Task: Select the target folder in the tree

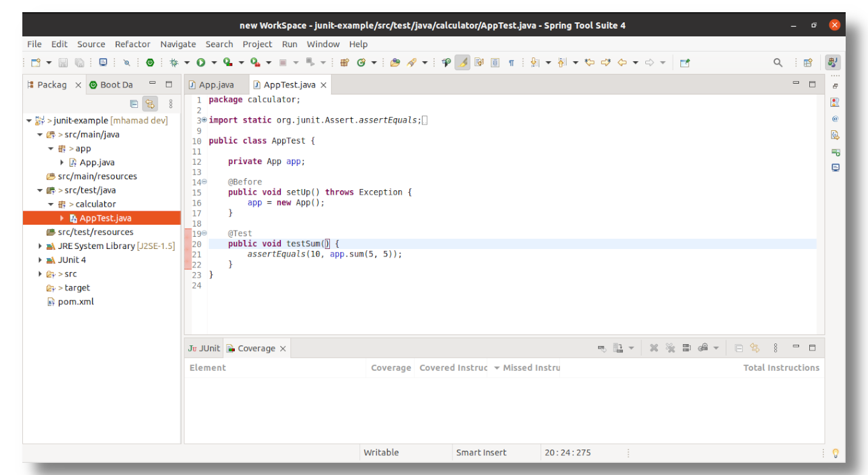Action: [x=77, y=288]
